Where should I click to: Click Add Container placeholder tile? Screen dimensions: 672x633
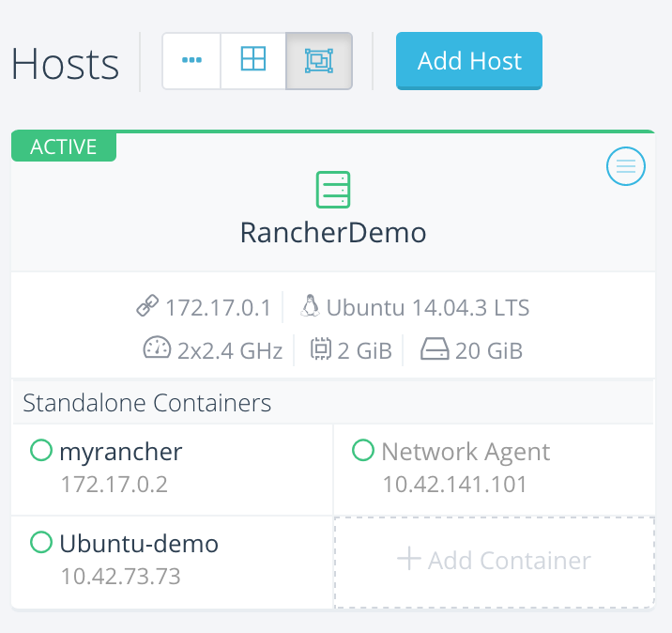click(x=495, y=561)
